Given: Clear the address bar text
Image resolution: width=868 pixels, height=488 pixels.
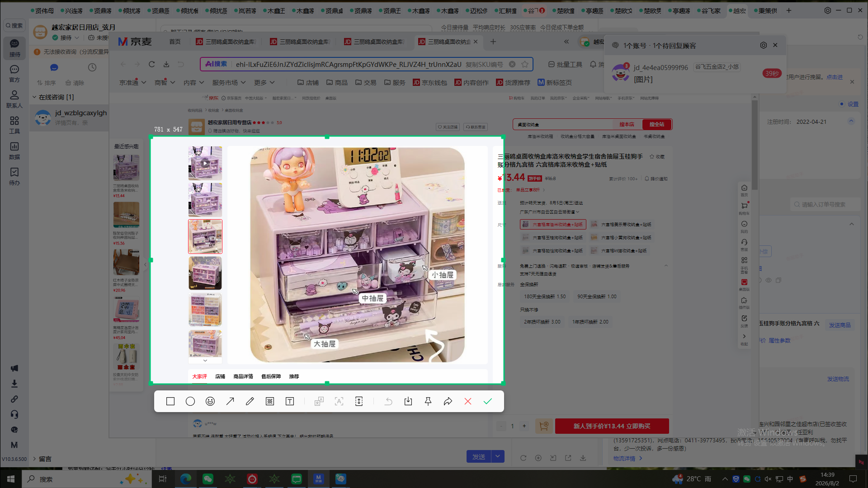Looking at the screenshot, I should 512,64.
